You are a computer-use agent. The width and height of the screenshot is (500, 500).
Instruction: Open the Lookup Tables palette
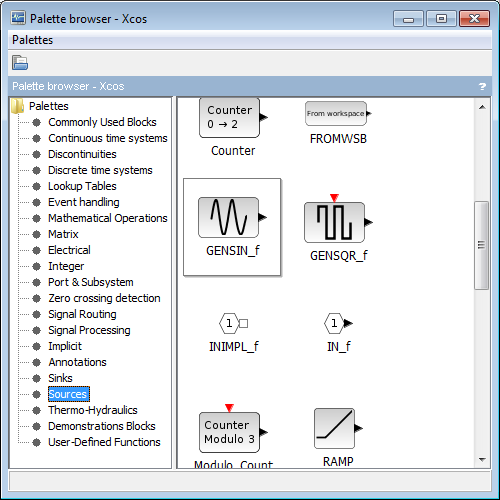82,186
